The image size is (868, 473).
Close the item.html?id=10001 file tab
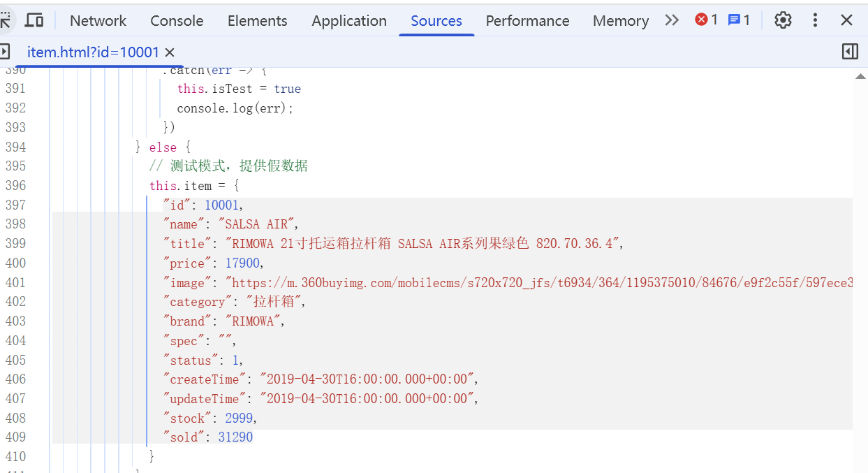(170, 52)
